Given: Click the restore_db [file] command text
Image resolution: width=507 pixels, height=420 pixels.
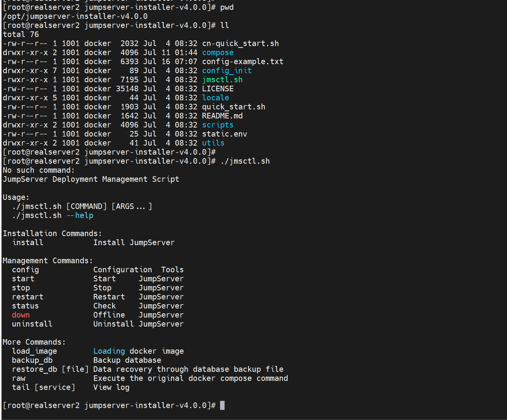Looking at the screenshot, I should click(x=50, y=369).
